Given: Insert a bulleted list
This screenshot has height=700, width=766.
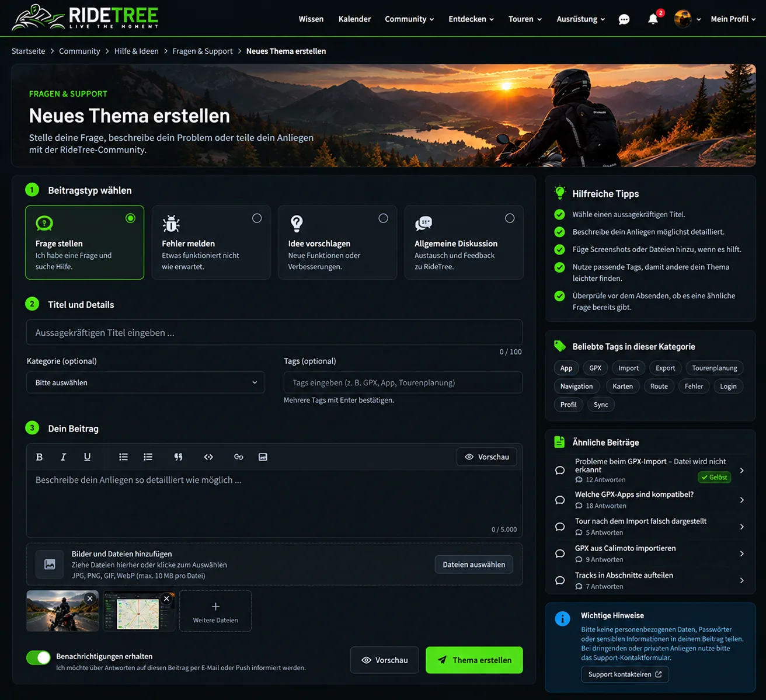Looking at the screenshot, I should (x=123, y=457).
